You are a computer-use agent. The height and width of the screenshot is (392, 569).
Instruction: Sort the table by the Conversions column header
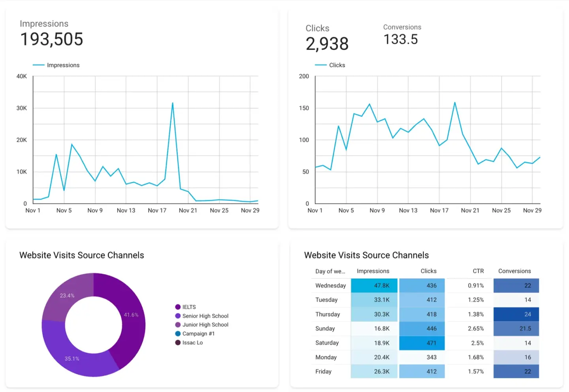(514, 271)
